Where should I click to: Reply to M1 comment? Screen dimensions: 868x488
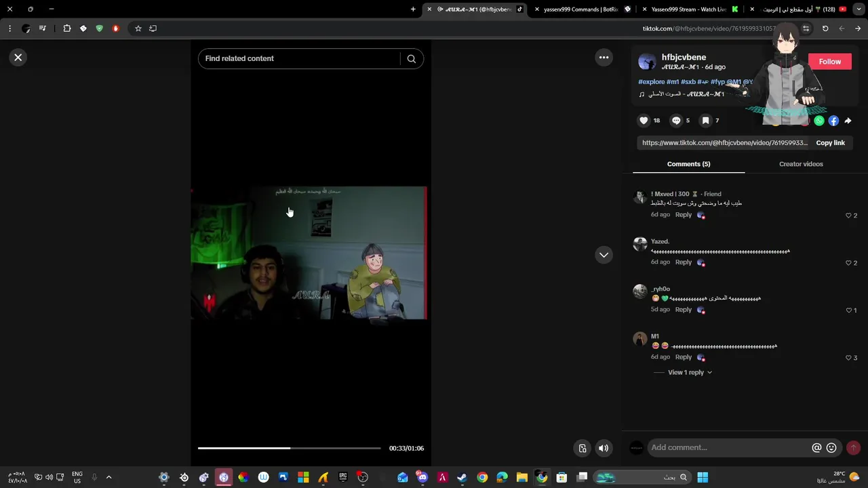[x=683, y=357]
